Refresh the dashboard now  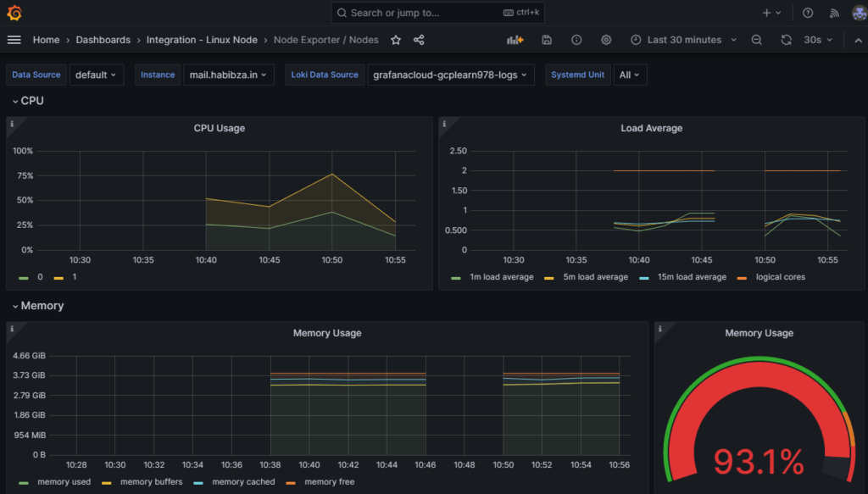[786, 40]
